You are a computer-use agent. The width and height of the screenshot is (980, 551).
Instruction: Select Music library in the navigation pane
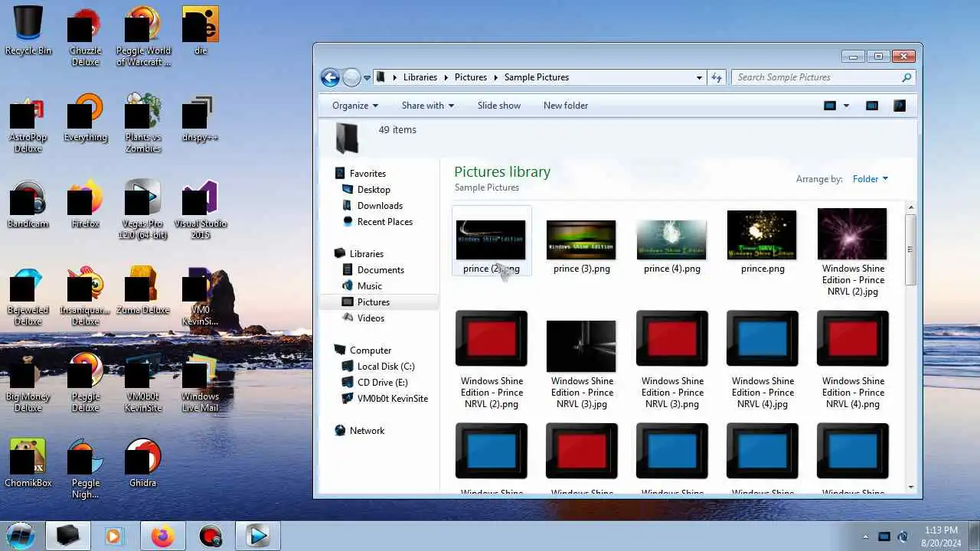[370, 286]
